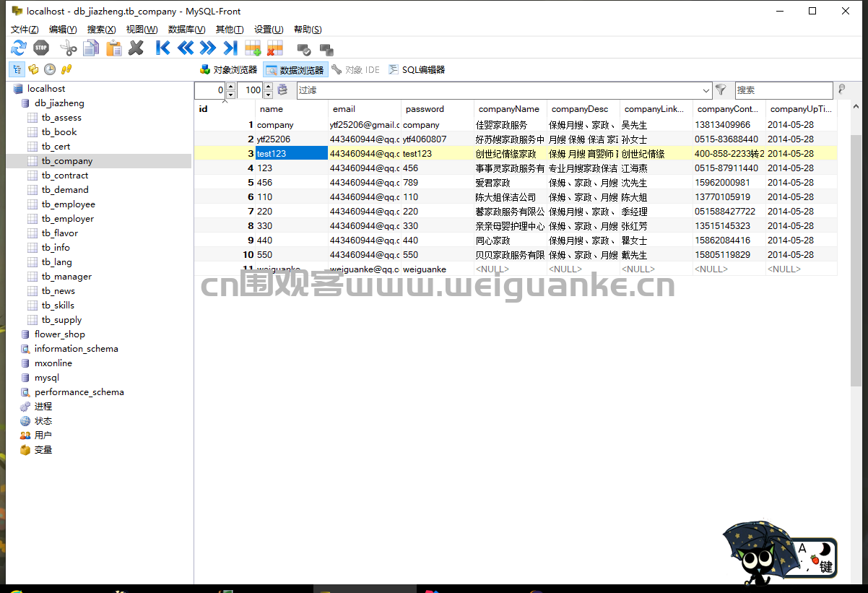Decrease the offset value stepper

click(230, 95)
